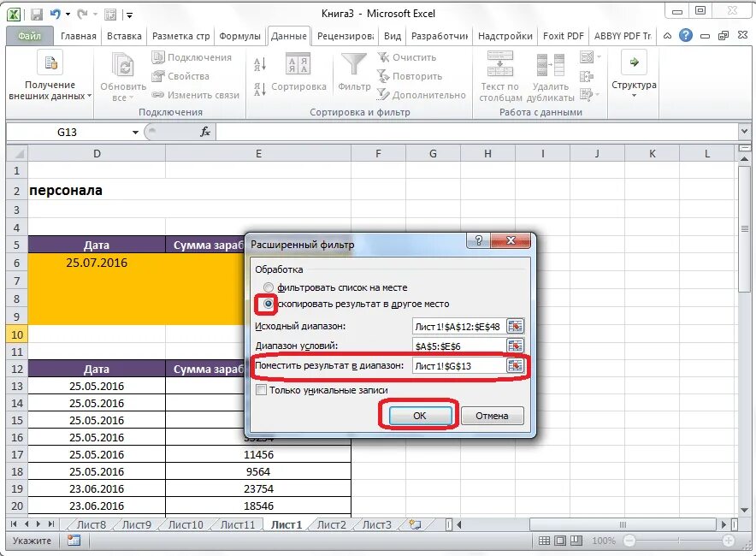The image size is (756, 556).
Task: Click the select all cells corner
Action: pyautogui.click(x=17, y=154)
